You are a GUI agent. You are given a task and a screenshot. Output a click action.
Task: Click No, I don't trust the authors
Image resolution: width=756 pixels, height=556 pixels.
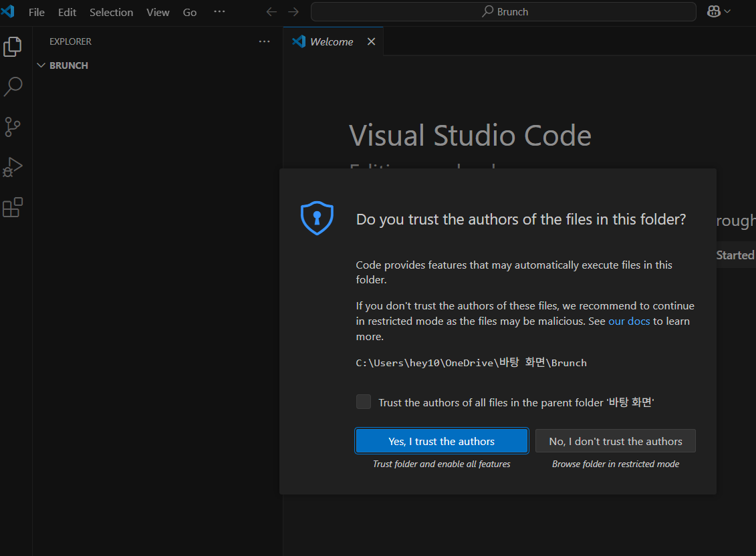click(x=615, y=441)
